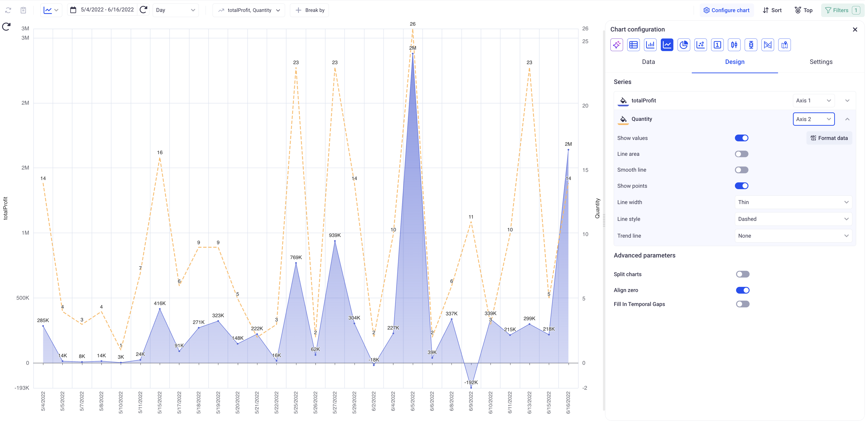Disable the Align zero toggle
This screenshot has width=868, height=424.
(742, 290)
